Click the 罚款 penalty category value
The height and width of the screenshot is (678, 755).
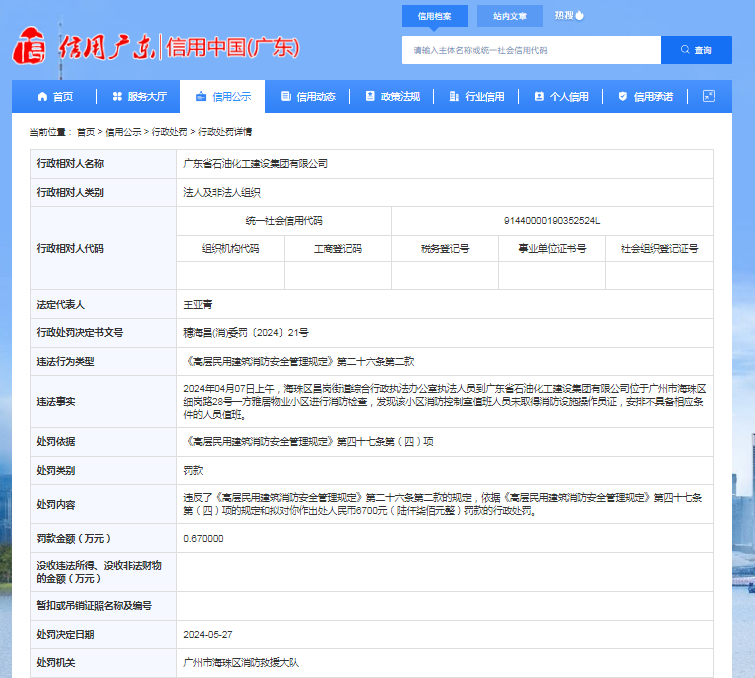point(193,470)
